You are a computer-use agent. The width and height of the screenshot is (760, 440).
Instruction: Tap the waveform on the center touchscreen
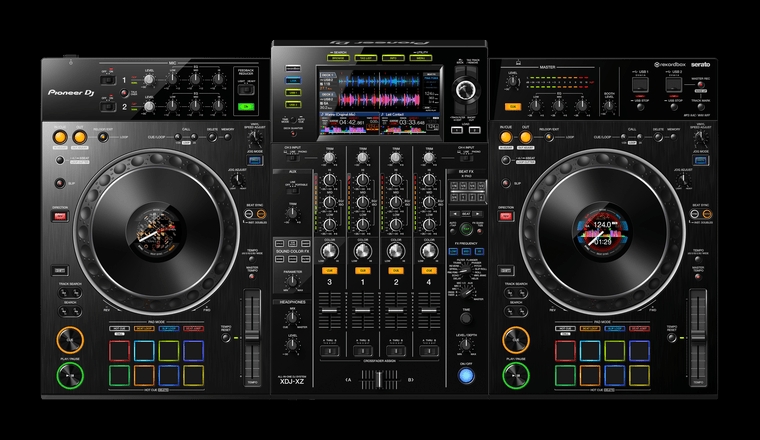point(378,88)
